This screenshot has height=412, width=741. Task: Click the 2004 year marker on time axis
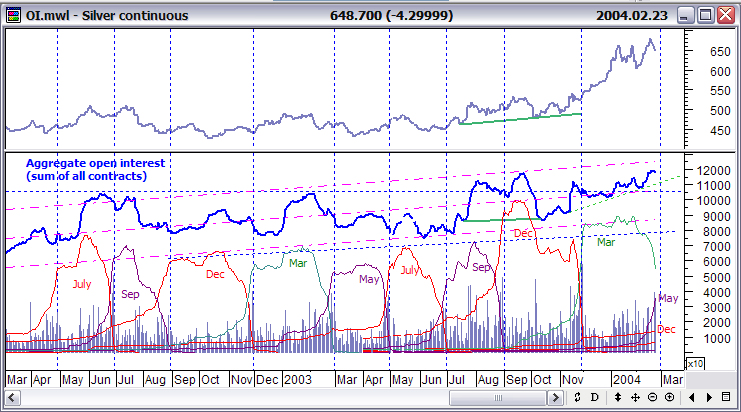pos(628,380)
